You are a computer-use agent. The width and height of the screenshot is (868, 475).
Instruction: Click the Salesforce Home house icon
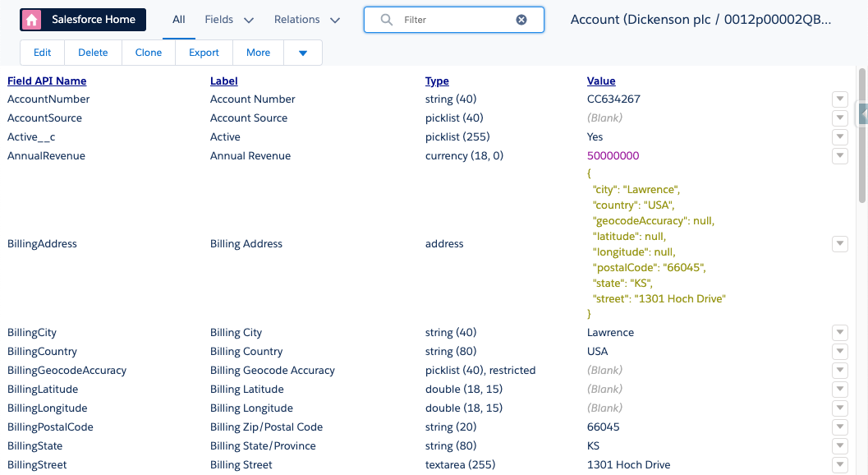point(31,20)
